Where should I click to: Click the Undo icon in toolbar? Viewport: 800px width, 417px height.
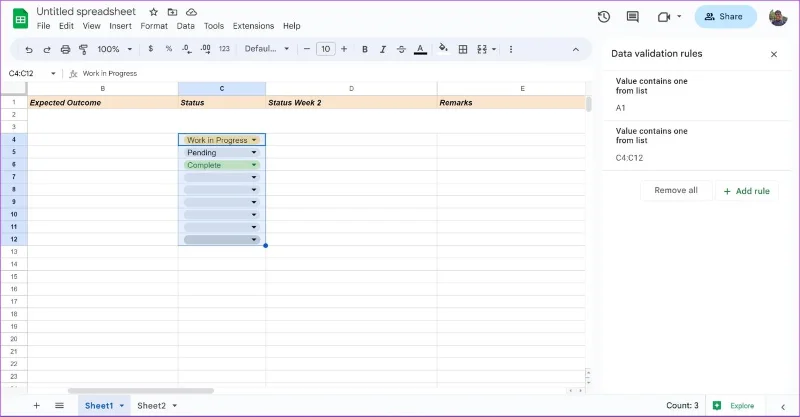pos(29,49)
